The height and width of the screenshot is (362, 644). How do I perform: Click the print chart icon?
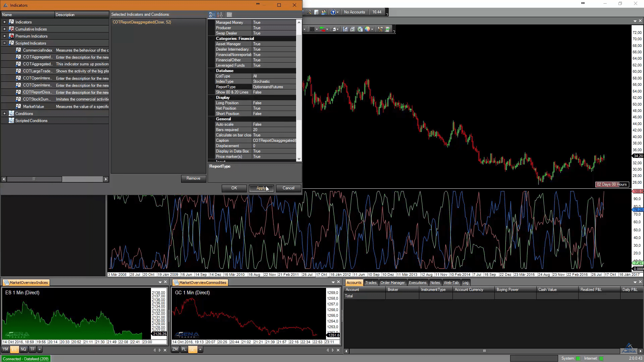(x=353, y=29)
